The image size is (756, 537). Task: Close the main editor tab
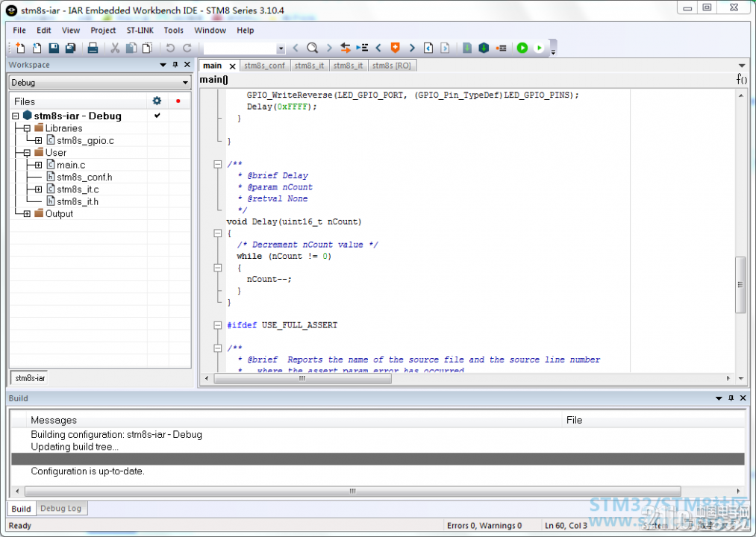coord(232,66)
